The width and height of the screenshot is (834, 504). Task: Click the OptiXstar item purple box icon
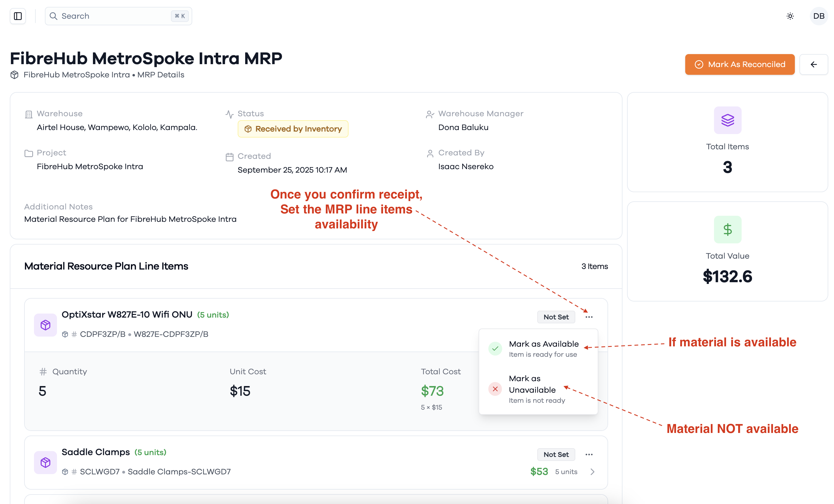pyautogui.click(x=45, y=325)
